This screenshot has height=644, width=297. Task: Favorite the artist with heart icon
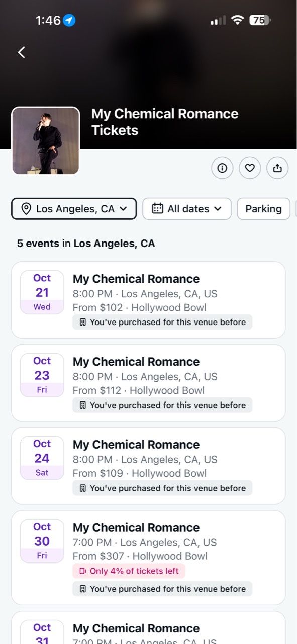(x=250, y=168)
